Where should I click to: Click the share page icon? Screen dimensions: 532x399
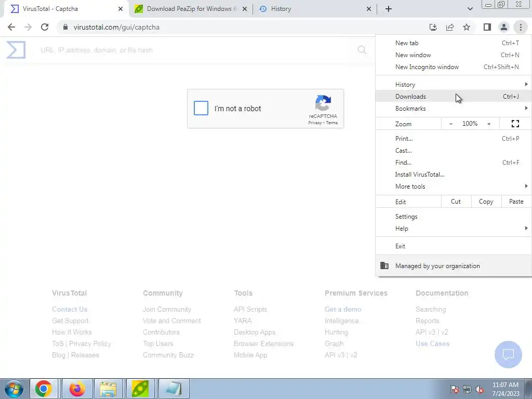[x=450, y=27]
